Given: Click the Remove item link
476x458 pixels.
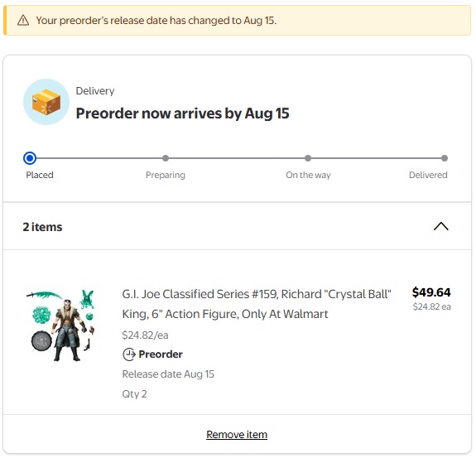Looking at the screenshot, I should 237,434.
